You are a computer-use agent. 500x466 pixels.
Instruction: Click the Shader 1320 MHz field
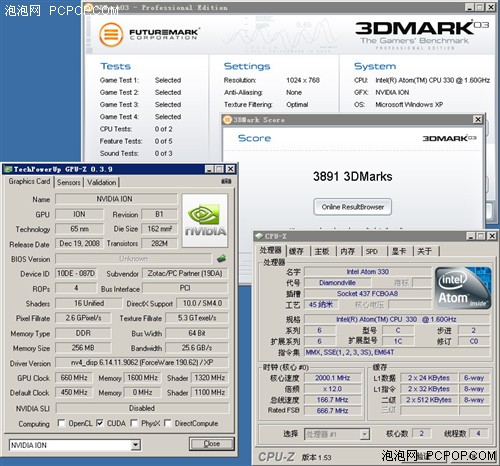click(x=210, y=378)
